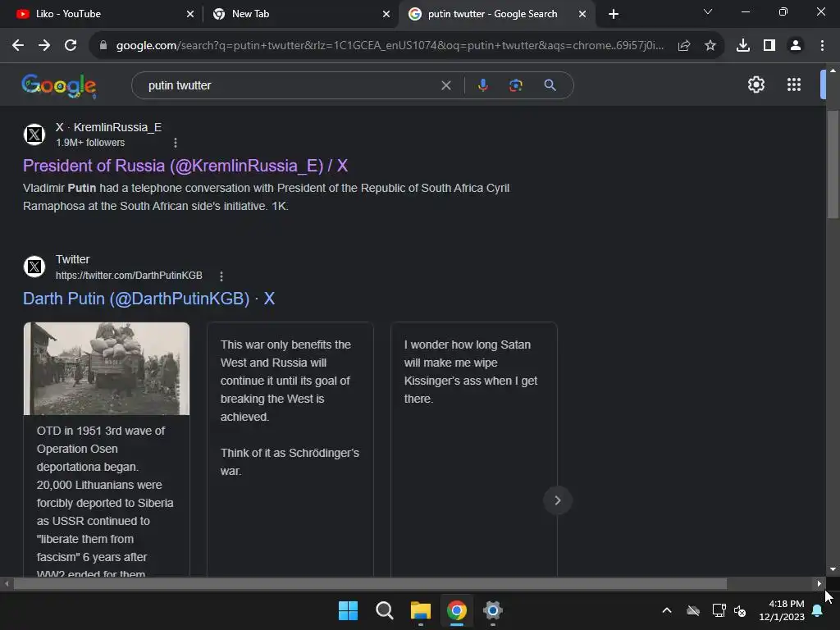
Task: Click the horizontal scrollbar thumb
Action: pyautogui.click(x=370, y=583)
